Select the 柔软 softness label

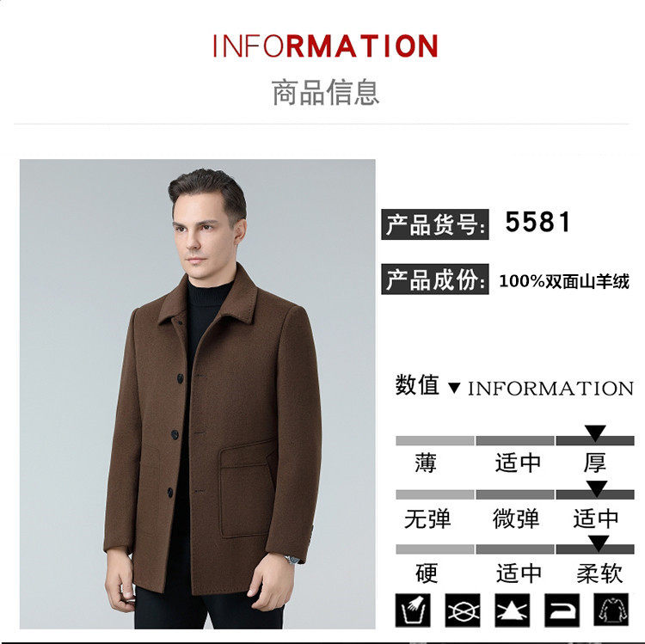[x=599, y=573]
